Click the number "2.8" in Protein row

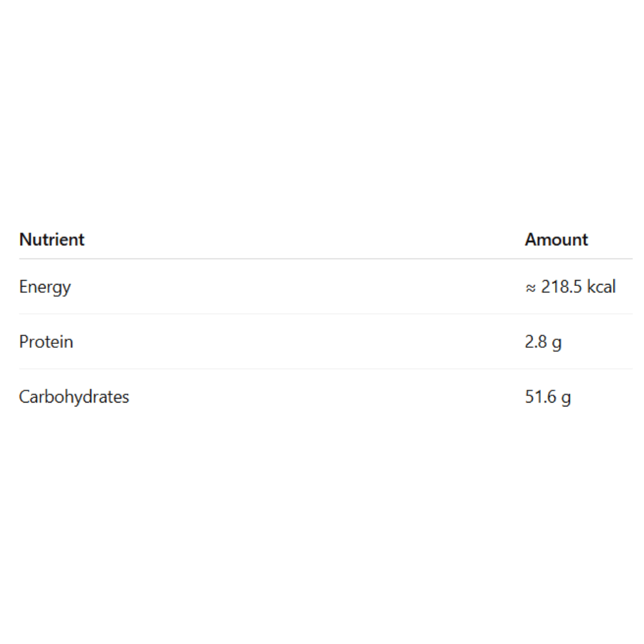click(536, 341)
